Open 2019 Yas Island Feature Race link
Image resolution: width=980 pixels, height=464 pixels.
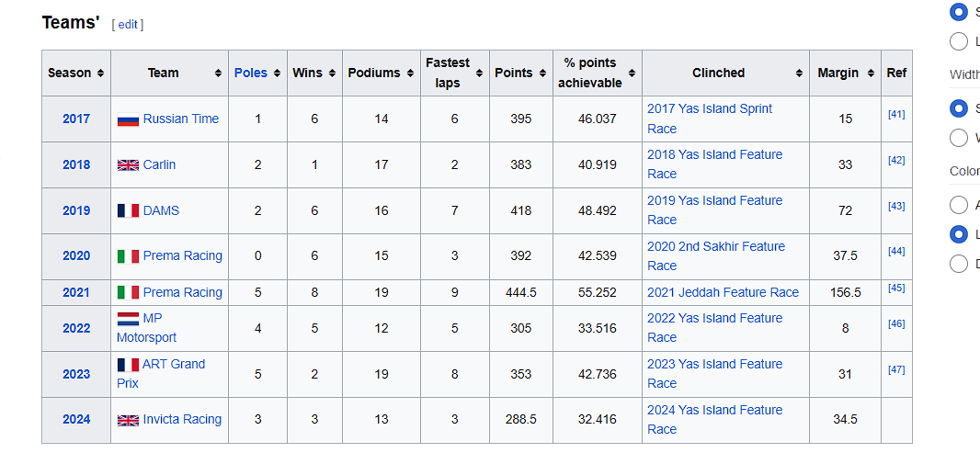pos(714,210)
